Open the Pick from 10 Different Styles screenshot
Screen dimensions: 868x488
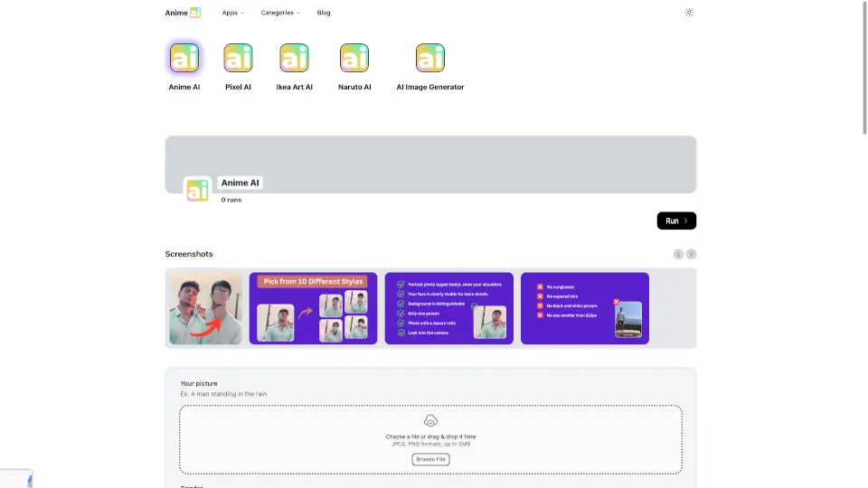pos(313,309)
